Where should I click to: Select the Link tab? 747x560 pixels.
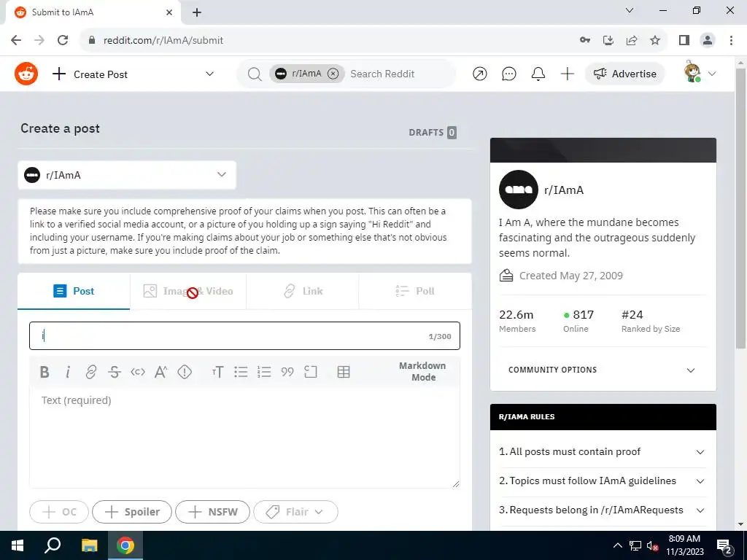[x=303, y=291]
